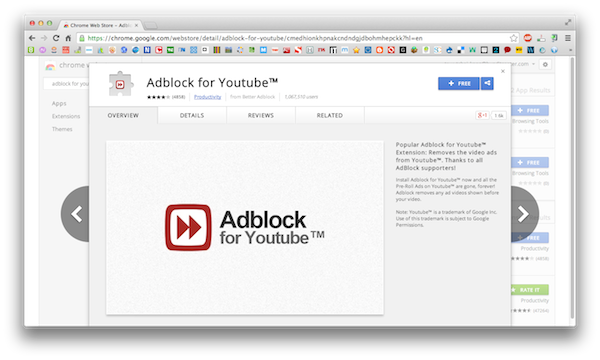Open the red C bookmark in the bookmarks bar
The height and width of the screenshot is (360, 600).
[158, 50]
